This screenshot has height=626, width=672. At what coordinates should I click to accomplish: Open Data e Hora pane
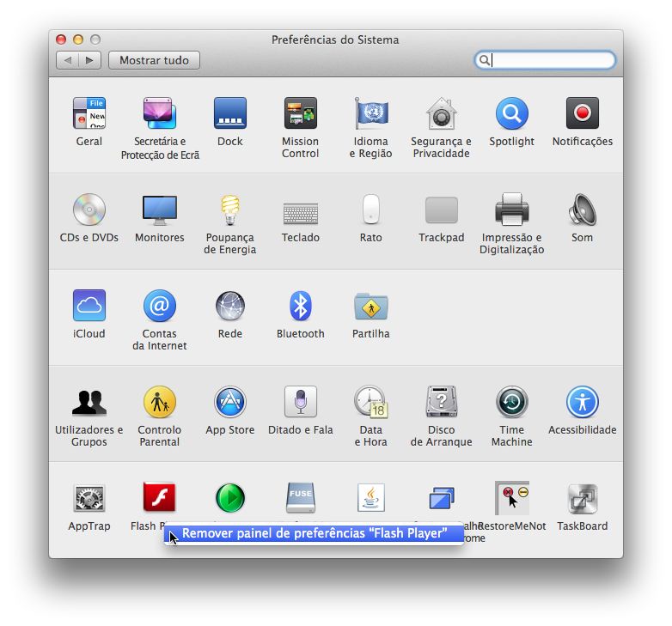[x=370, y=402]
